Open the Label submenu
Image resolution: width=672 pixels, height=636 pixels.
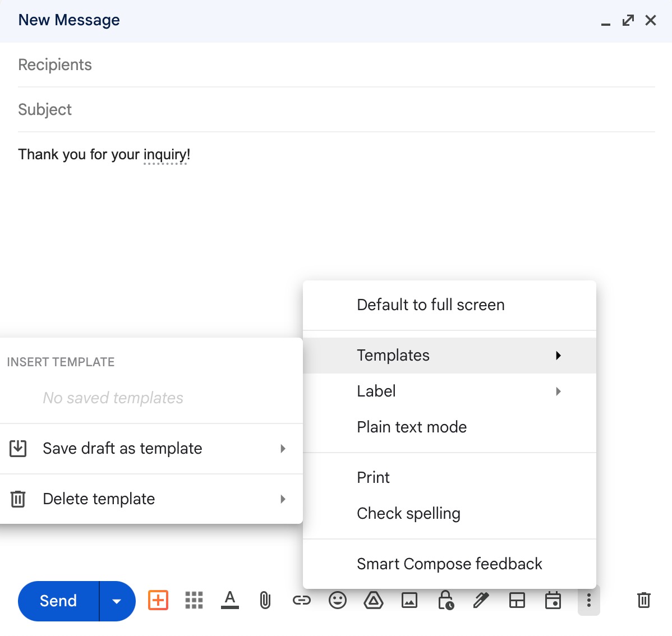376,391
